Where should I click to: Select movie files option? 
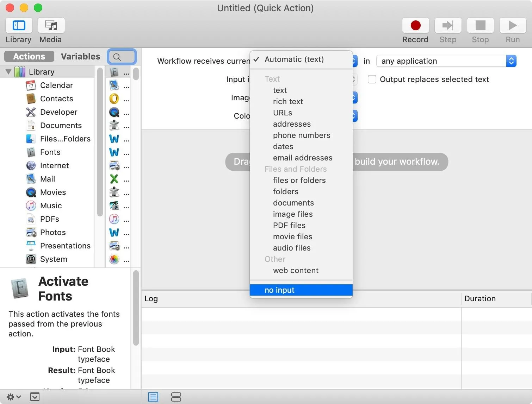(301, 236)
